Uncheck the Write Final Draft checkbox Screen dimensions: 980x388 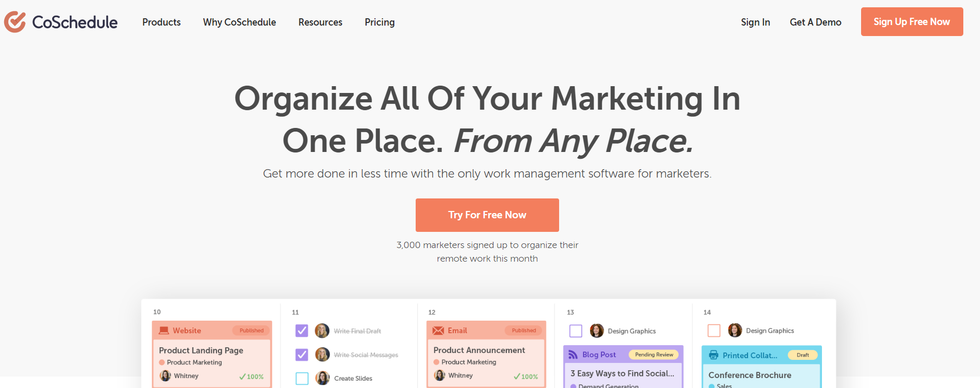click(x=301, y=331)
